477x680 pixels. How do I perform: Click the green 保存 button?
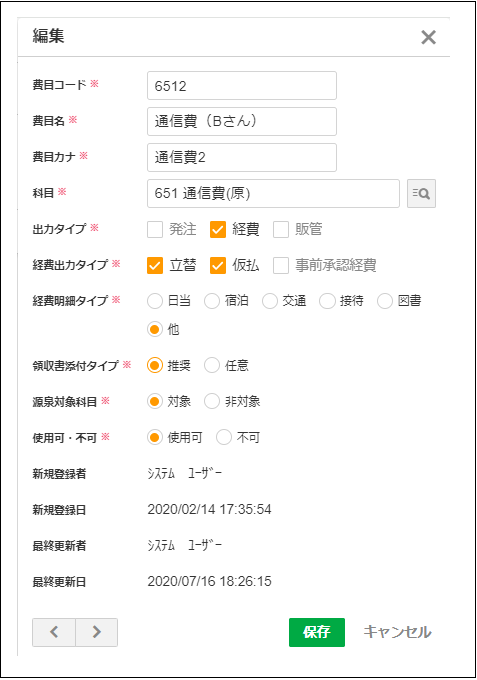[x=317, y=632]
